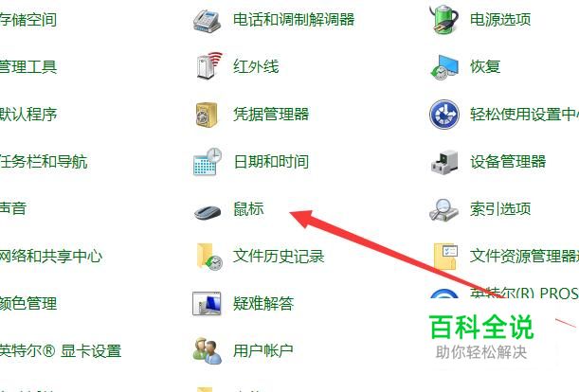
Task: Open the 凭据管理器 safe icon
Action: pyautogui.click(x=207, y=115)
